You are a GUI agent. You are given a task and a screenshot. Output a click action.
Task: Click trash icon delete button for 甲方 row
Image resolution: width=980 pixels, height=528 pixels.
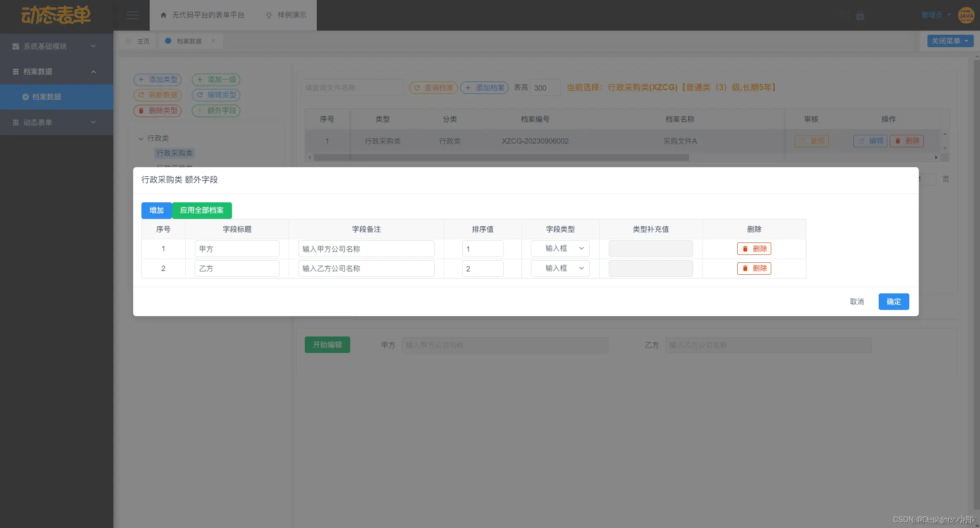pos(754,249)
